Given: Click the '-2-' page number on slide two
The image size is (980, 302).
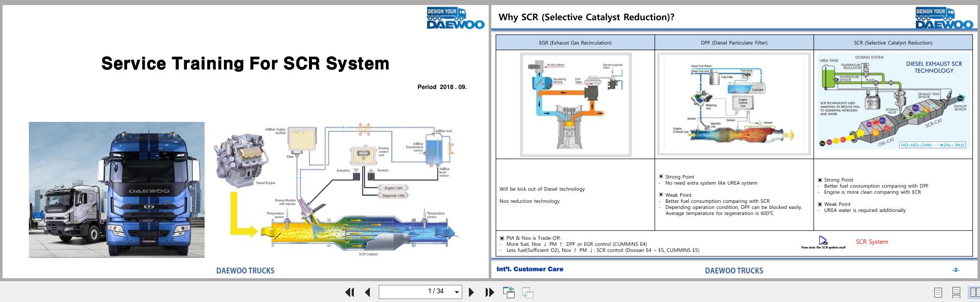Looking at the screenshot, I should pos(956,270).
